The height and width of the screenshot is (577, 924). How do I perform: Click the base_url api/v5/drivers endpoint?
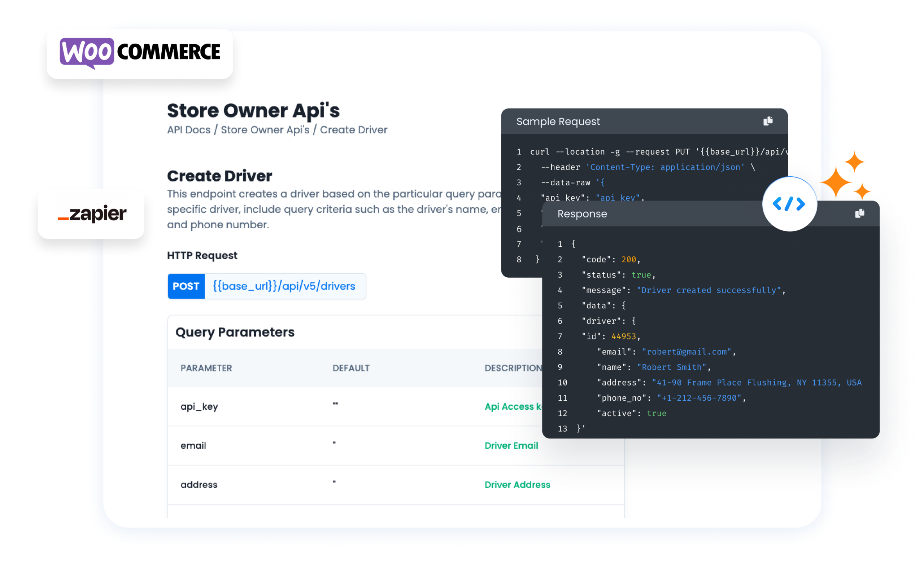(x=284, y=286)
